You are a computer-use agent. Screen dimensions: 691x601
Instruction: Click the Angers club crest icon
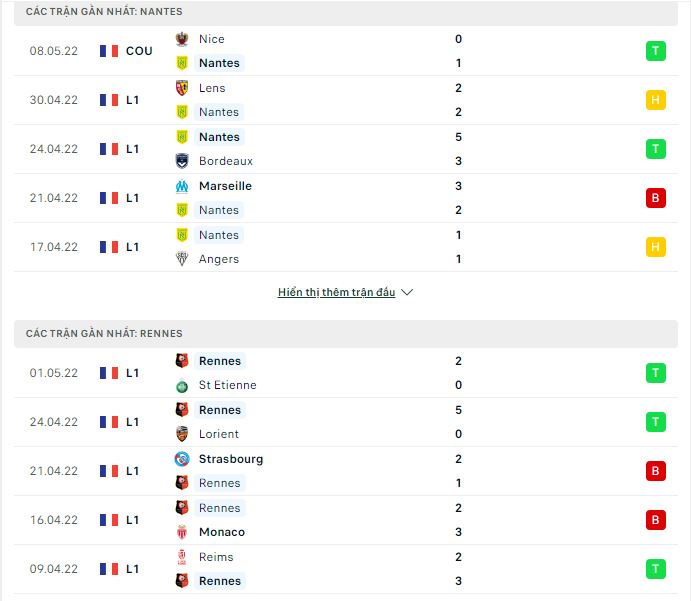[182, 259]
